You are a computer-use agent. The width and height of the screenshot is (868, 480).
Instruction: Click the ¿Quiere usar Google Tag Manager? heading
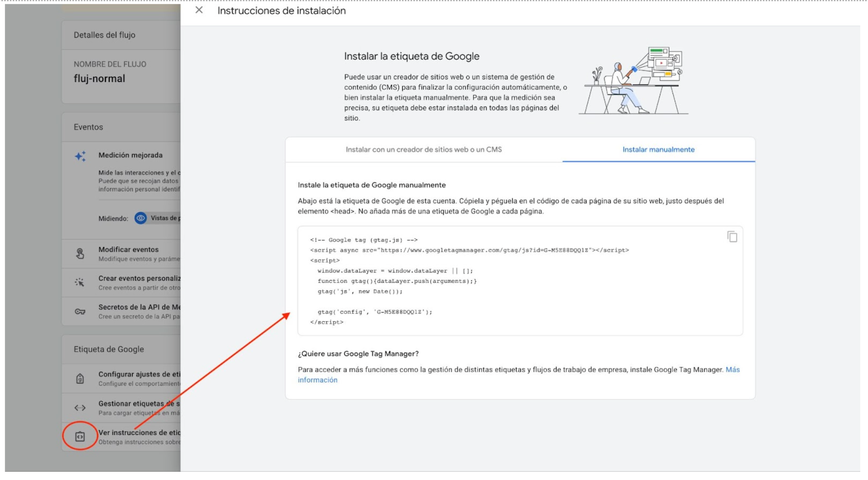pyautogui.click(x=358, y=354)
